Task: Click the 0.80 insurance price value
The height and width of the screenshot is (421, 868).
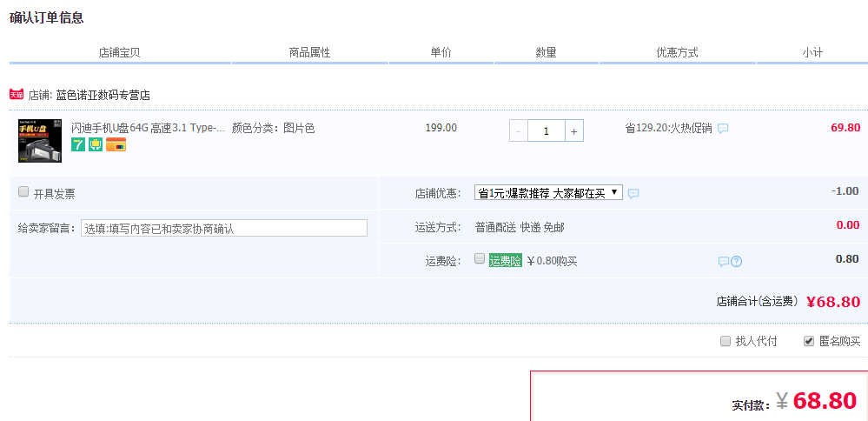Action: coord(847,258)
